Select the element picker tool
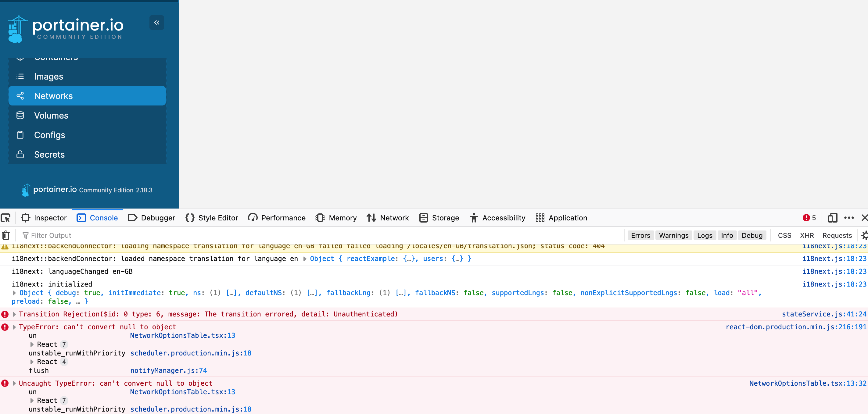This screenshot has height=414, width=868. coord(6,218)
